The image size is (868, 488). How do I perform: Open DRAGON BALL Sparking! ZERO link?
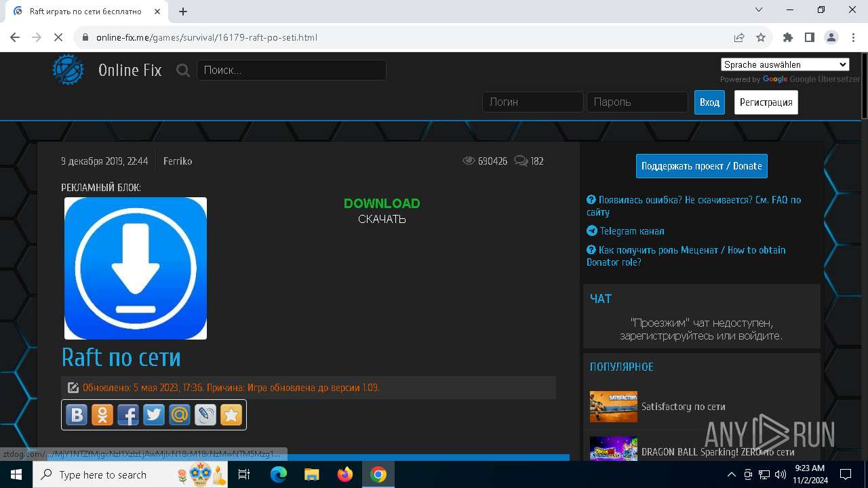coord(718,452)
